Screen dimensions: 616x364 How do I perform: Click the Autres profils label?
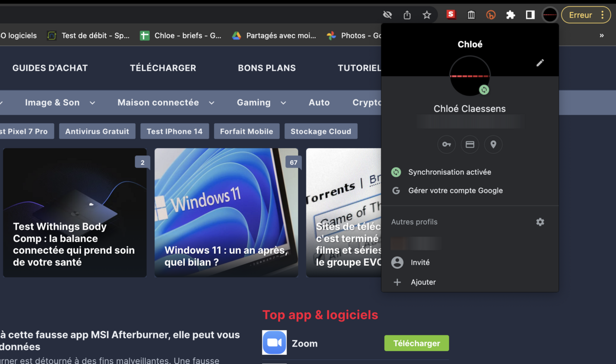click(x=414, y=222)
